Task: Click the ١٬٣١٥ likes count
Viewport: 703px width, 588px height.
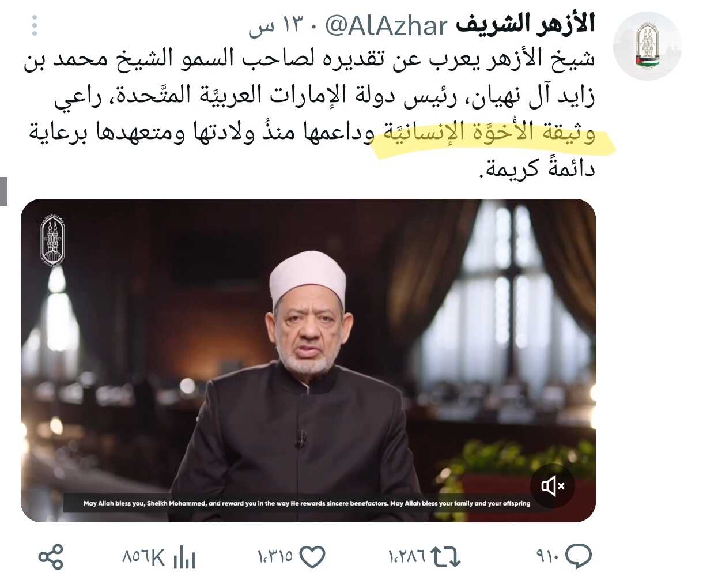Action: click(x=275, y=557)
